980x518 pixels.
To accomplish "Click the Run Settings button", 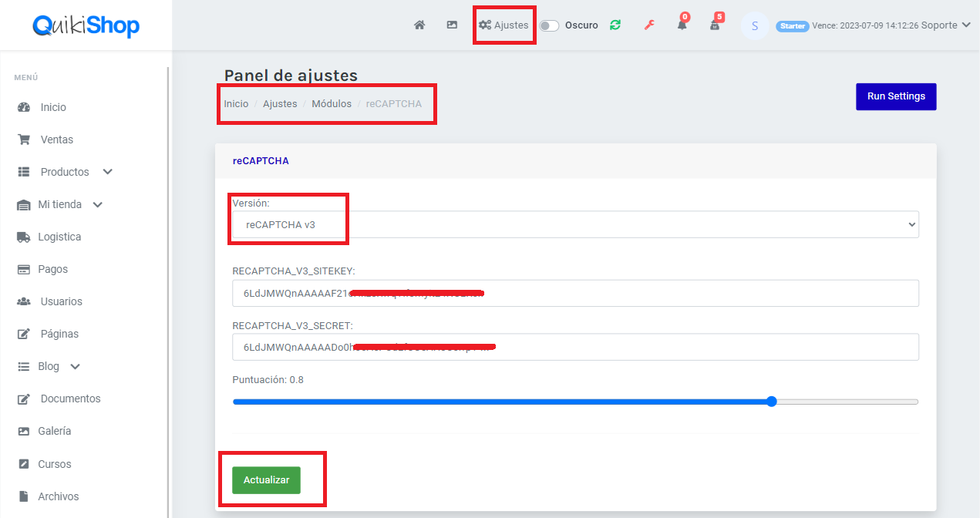I will point(895,96).
